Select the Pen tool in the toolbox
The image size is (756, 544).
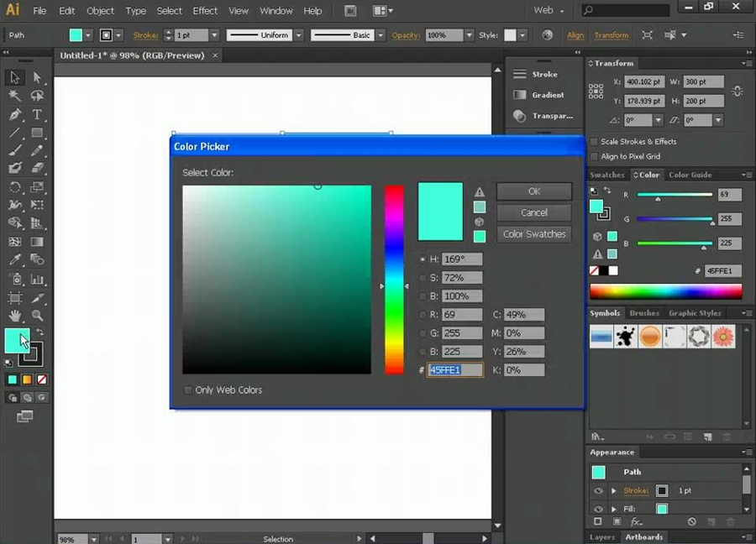[x=15, y=114]
